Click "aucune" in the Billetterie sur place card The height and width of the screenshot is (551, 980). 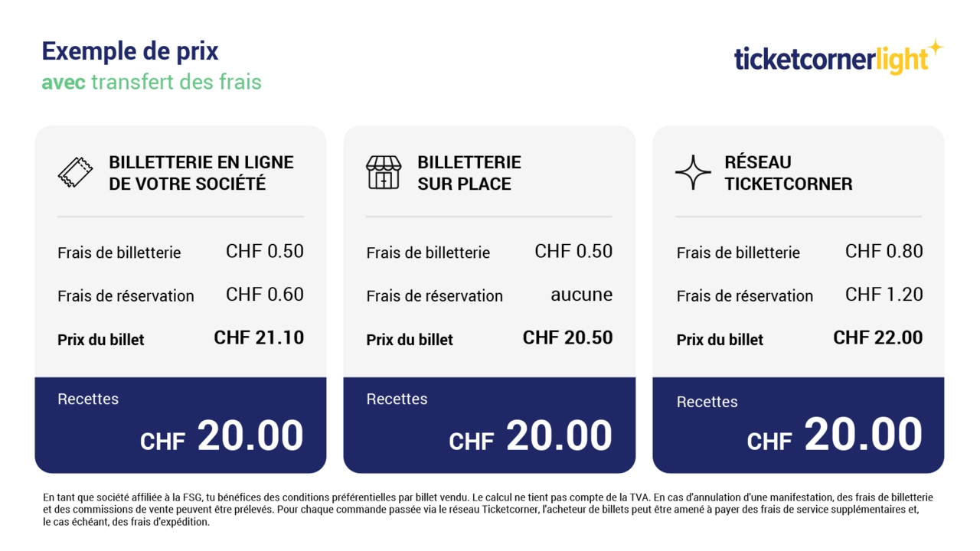(581, 295)
